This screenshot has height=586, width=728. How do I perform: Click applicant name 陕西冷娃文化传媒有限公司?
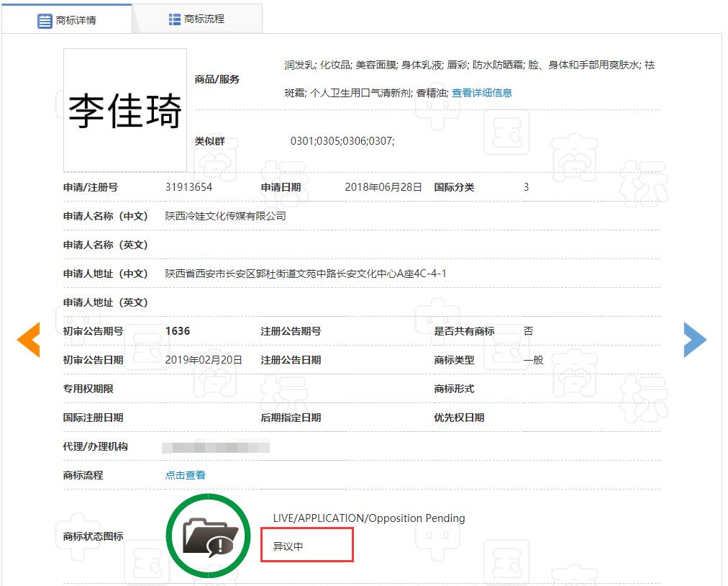(x=225, y=216)
